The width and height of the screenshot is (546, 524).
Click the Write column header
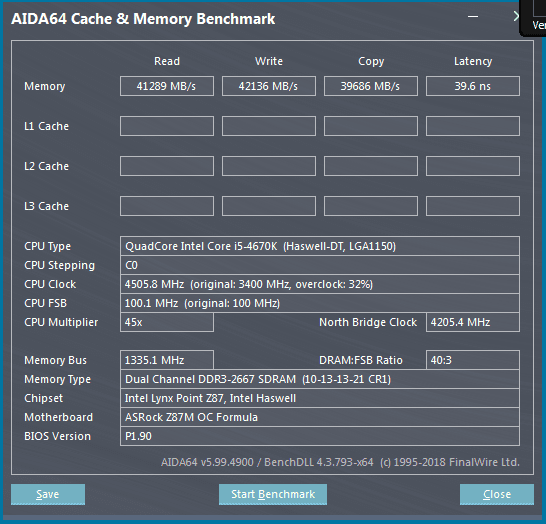(269, 61)
